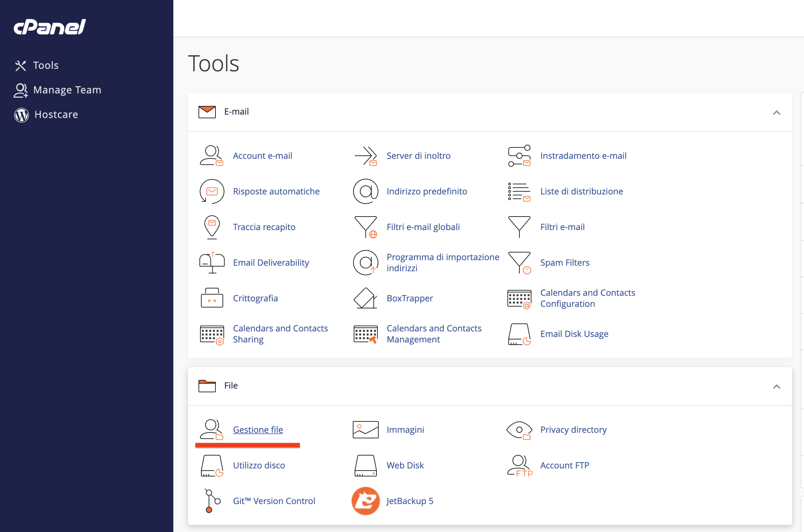Click the Manage Team user icon

(x=21, y=90)
